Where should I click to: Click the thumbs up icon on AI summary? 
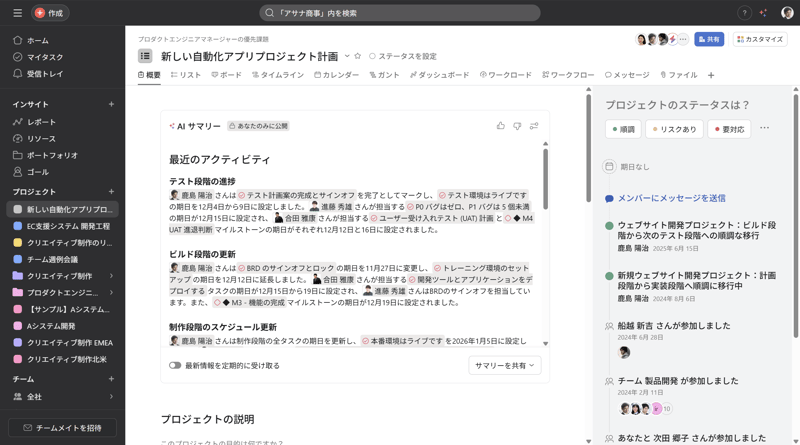coord(500,126)
